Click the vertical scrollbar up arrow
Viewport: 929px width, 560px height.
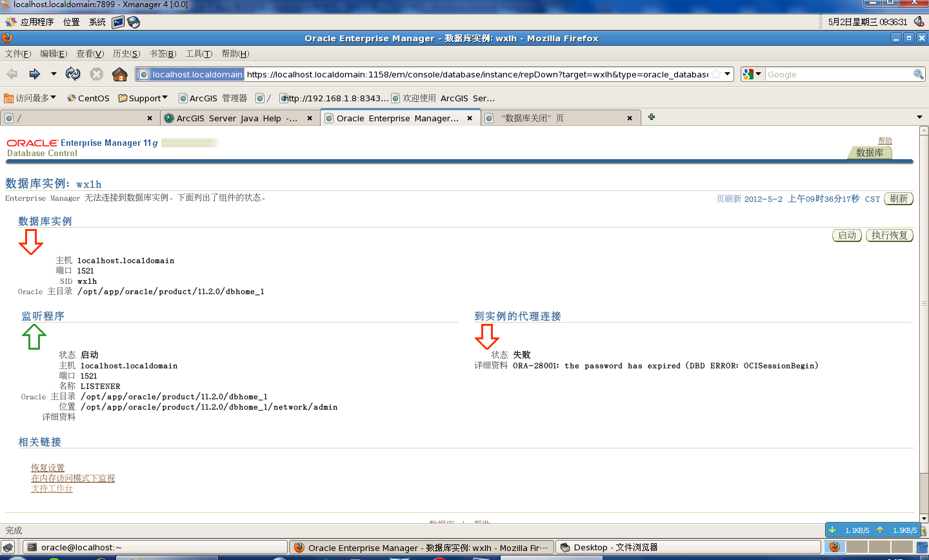924,131
